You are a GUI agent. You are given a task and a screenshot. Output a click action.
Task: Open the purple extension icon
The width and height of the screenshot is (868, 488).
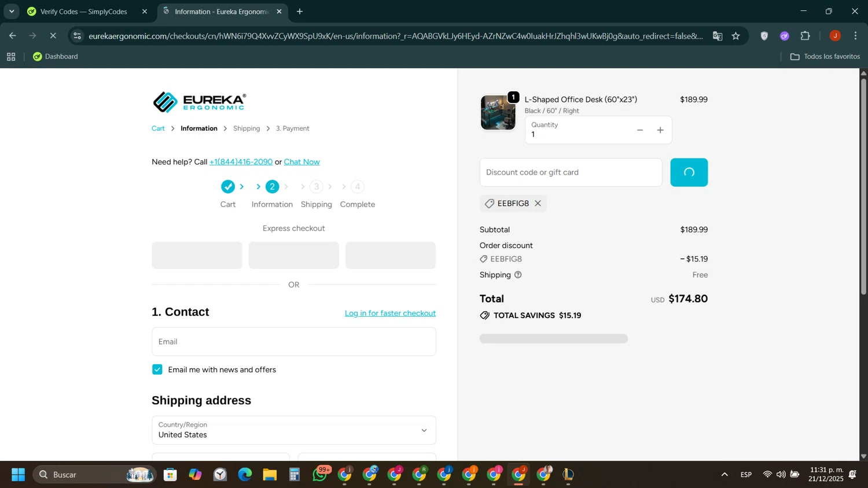[785, 36]
